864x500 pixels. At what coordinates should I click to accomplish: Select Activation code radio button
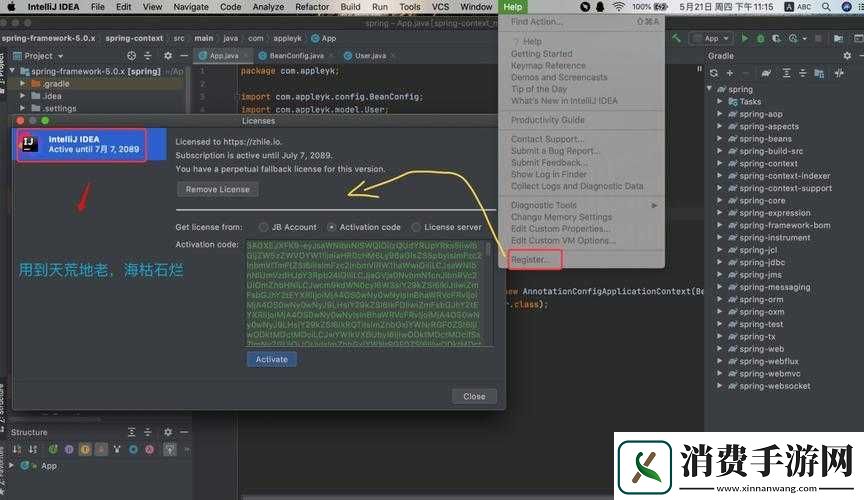tap(331, 227)
